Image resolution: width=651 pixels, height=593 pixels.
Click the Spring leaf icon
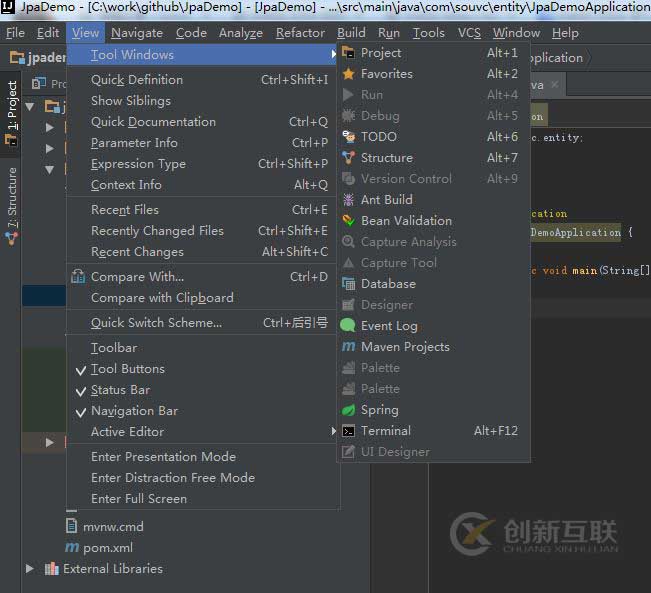(x=348, y=410)
